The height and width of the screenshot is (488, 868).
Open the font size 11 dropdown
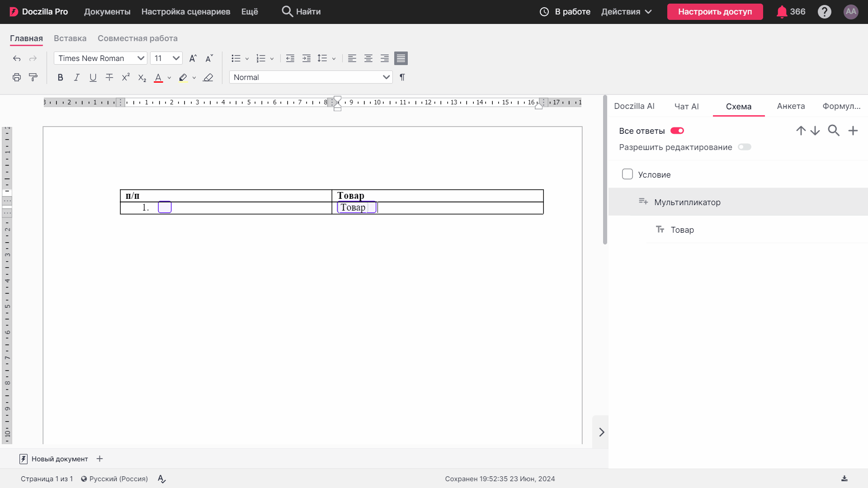(166, 58)
